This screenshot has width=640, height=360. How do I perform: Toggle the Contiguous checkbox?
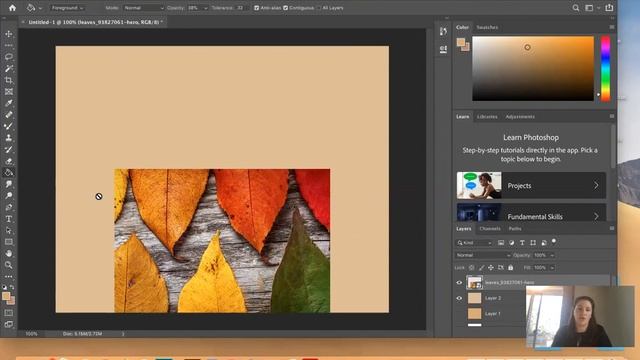coord(285,8)
